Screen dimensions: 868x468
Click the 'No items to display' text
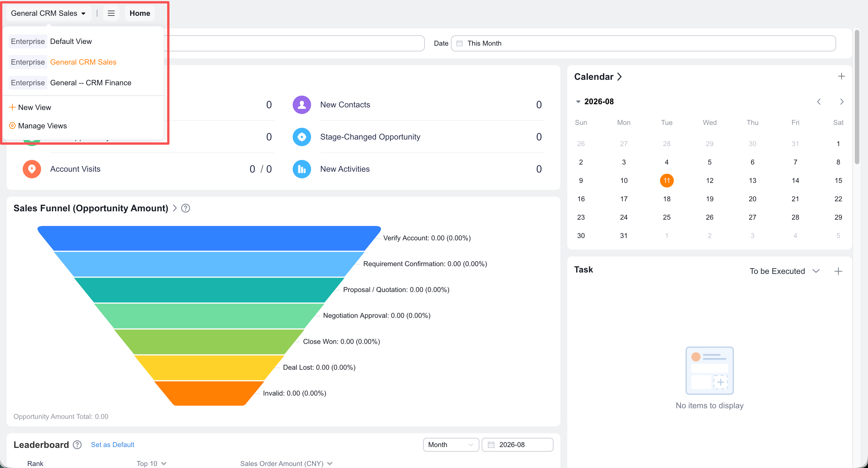point(709,406)
